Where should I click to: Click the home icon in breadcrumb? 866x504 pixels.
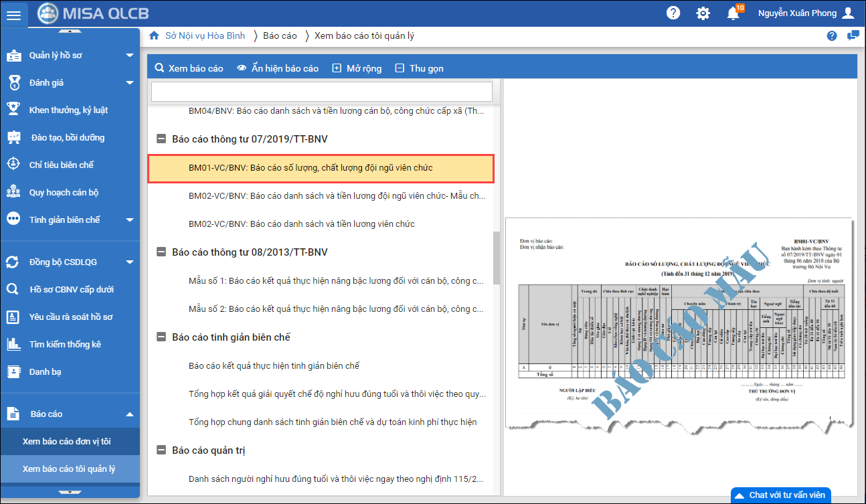point(154,35)
